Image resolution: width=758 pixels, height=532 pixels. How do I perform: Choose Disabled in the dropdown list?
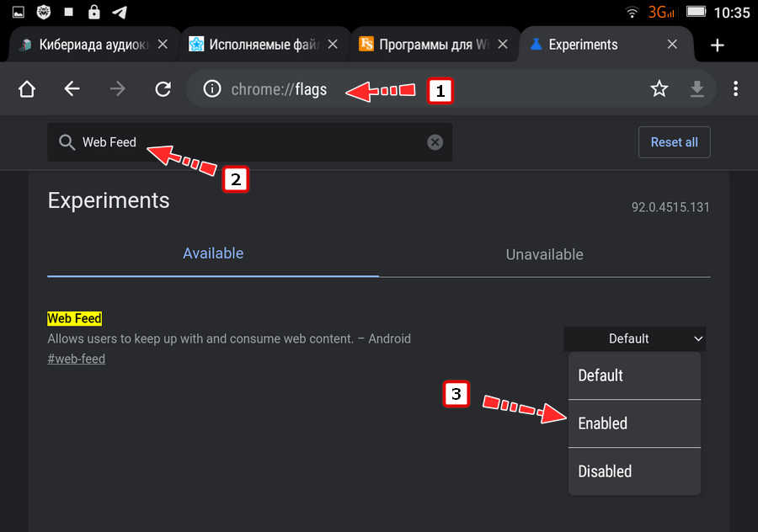coord(635,471)
